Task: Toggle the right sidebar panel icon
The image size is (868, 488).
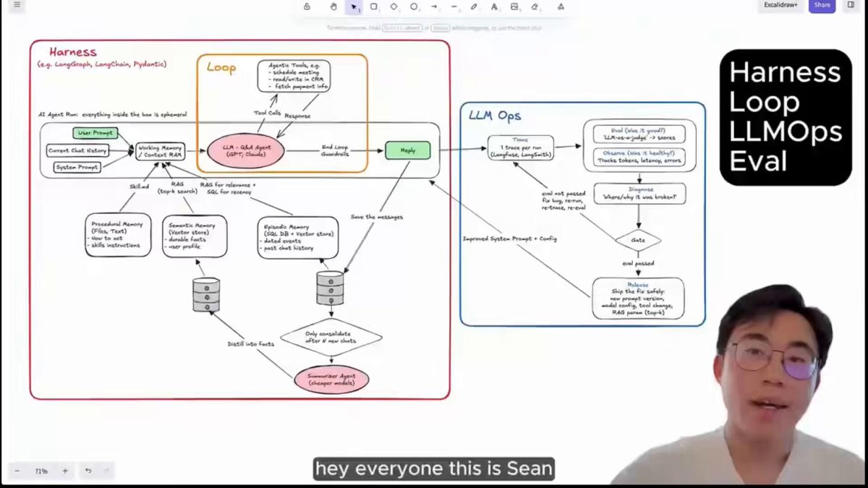Action: coord(850,5)
